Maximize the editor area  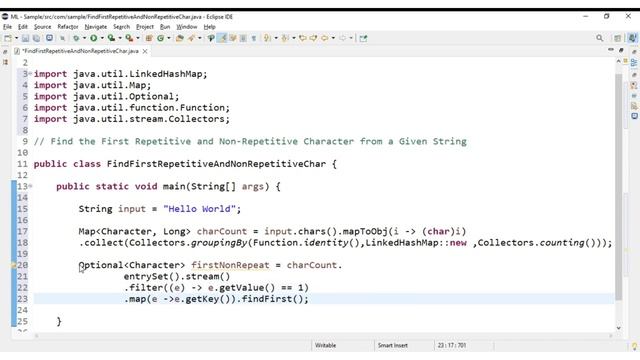pos(621,50)
